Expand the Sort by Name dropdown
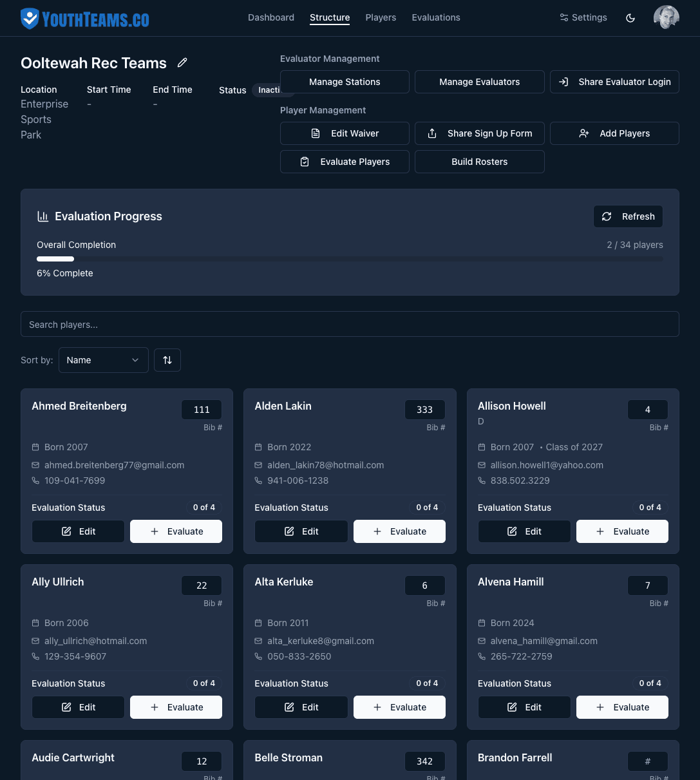 click(x=103, y=360)
